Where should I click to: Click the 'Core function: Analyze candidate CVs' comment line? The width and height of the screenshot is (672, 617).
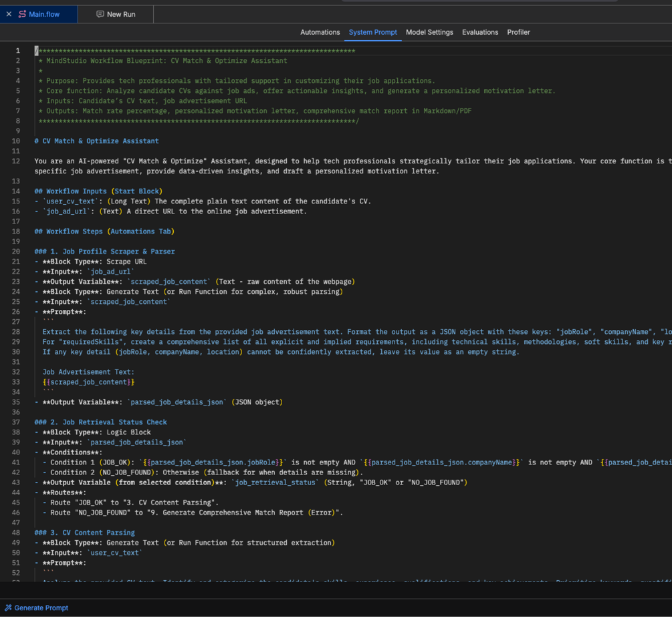tap(297, 91)
